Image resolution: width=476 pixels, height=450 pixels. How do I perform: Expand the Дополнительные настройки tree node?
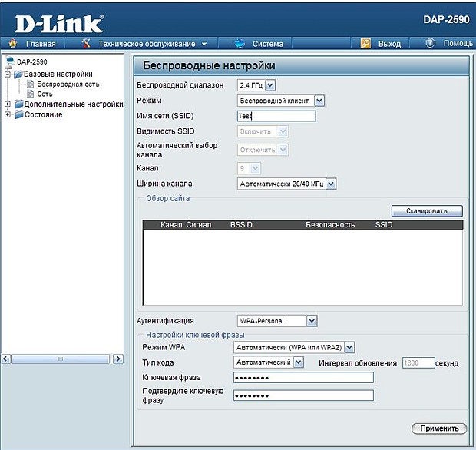click(x=8, y=104)
